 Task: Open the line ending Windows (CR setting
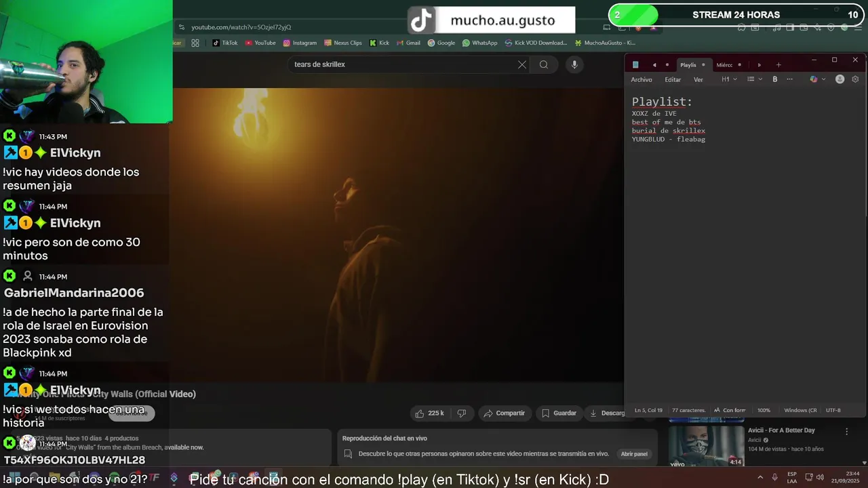click(800, 410)
